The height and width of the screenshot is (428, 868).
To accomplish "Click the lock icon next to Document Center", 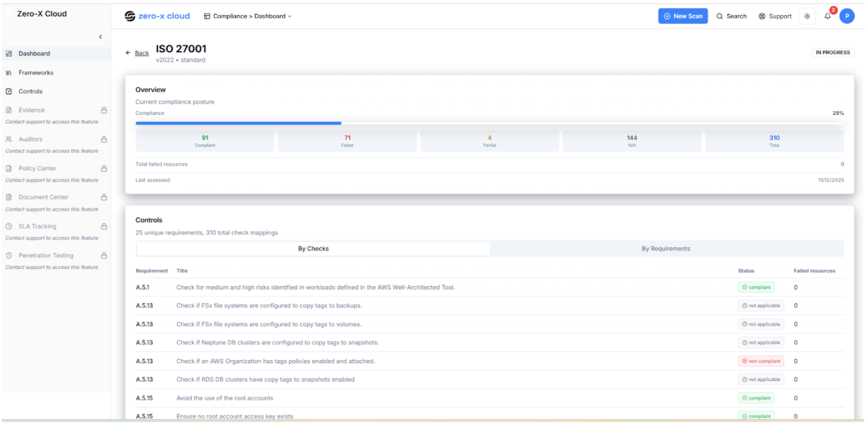I will coord(104,197).
